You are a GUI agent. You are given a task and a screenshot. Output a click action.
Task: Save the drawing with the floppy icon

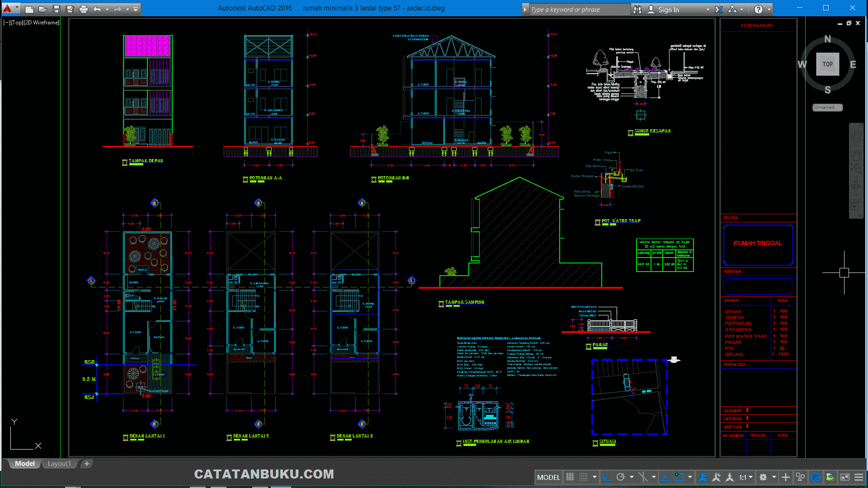57,9
